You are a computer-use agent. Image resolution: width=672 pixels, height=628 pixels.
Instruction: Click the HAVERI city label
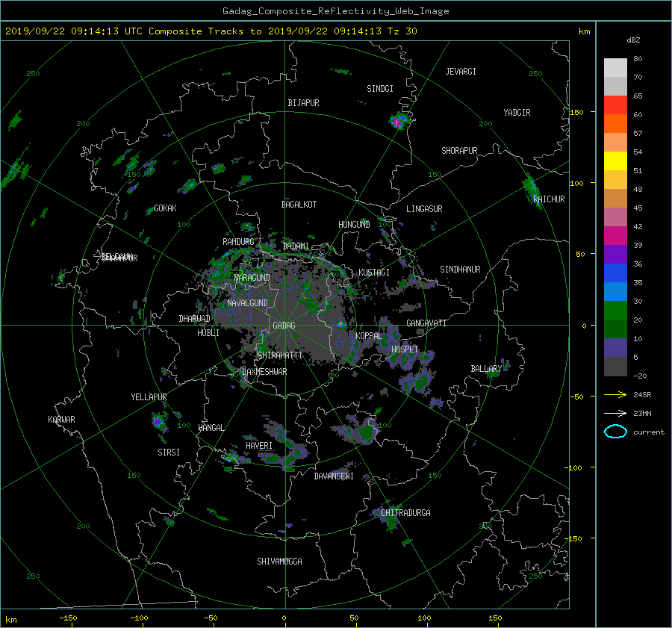[259, 446]
